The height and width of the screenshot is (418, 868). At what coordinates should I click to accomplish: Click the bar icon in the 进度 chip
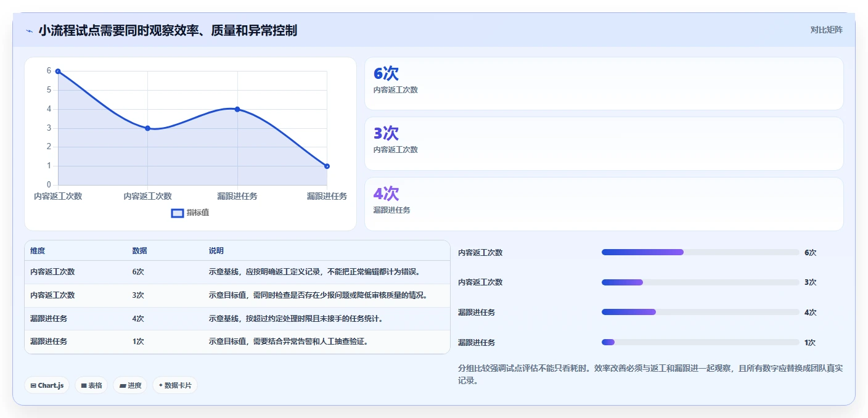pos(123,385)
